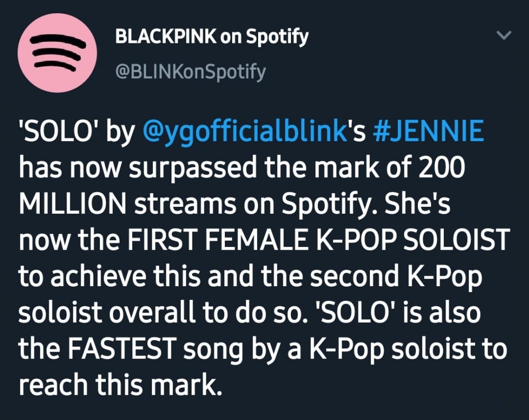Open the BLACKPINK on Spotify display name
Screen dimensions: 529x420
tap(212, 36)
